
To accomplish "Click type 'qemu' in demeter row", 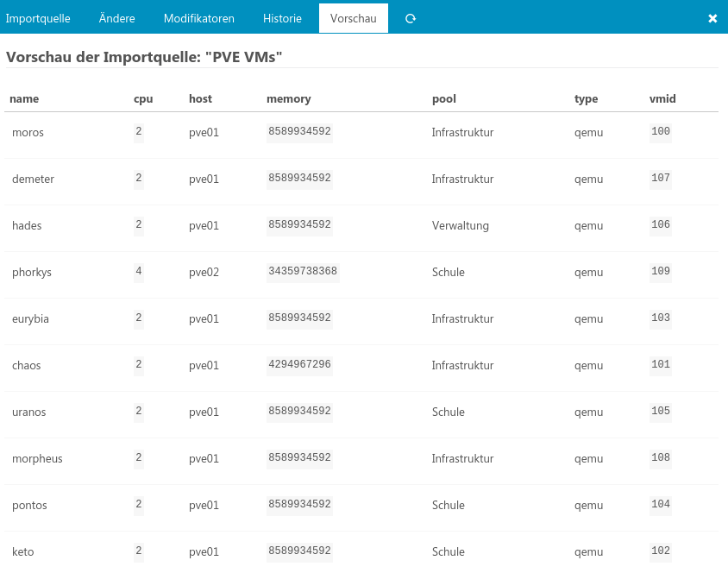I will 589,179.
